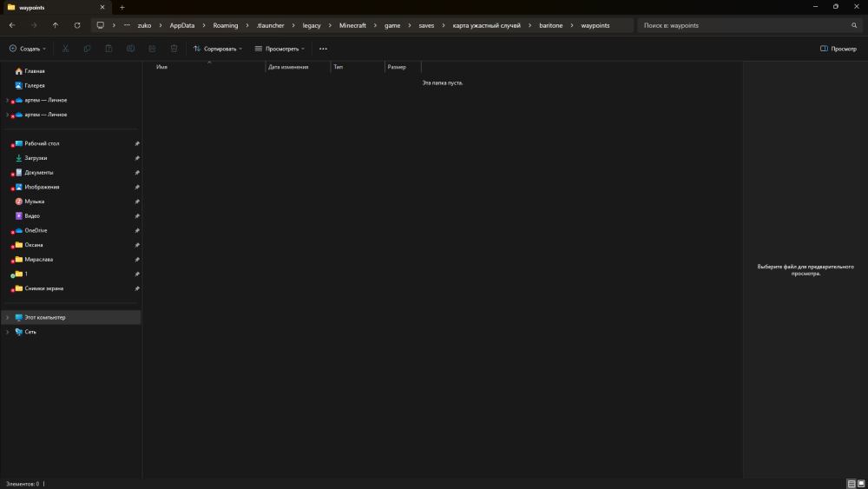Screen dimensions: 868x489
Task: Click the Copy toolbar icon
Action: (x=87, y=49)
